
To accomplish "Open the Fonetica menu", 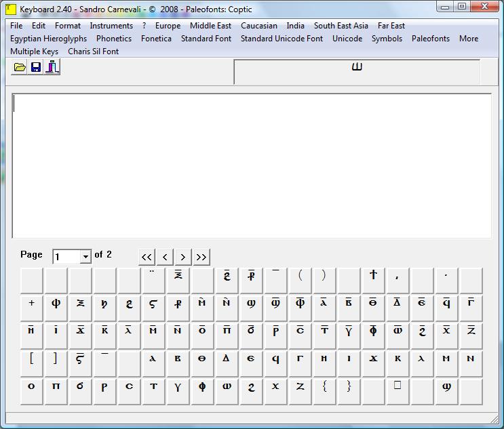I will [156, 39].
